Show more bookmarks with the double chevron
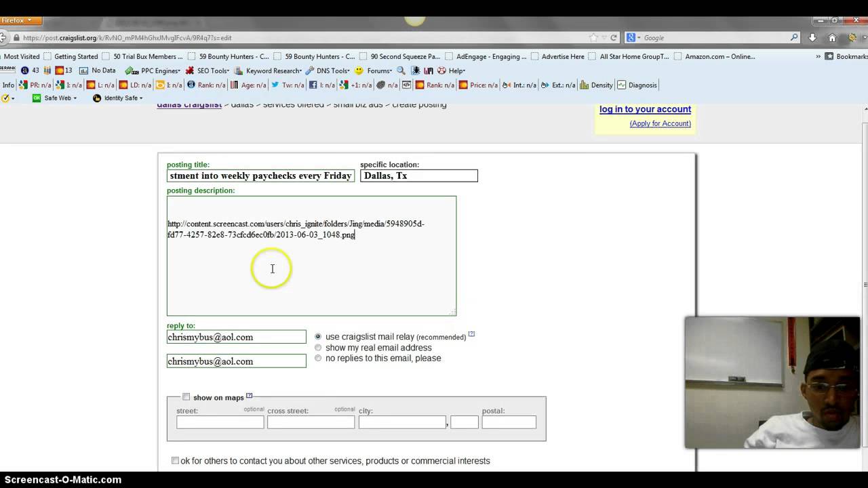Image resolution: width=868 pixels, height=488 pixels. 817,56
